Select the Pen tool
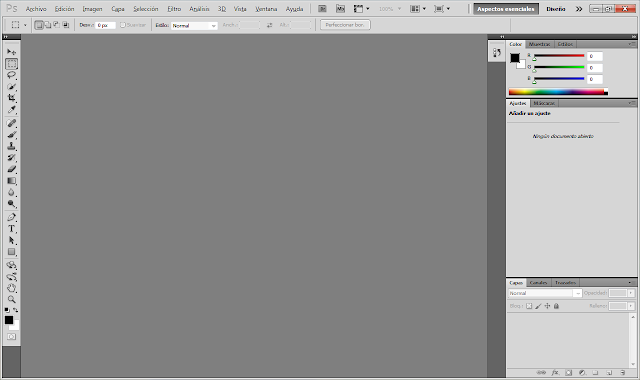Viewport: 640px width, 380px height. pyautogui.click(x=11, y=217)
